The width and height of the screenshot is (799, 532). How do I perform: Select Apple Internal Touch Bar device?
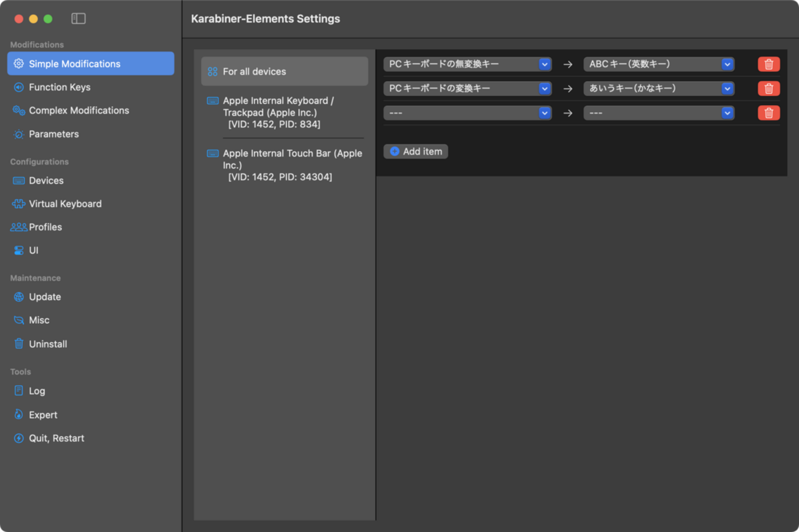[285, 165]
